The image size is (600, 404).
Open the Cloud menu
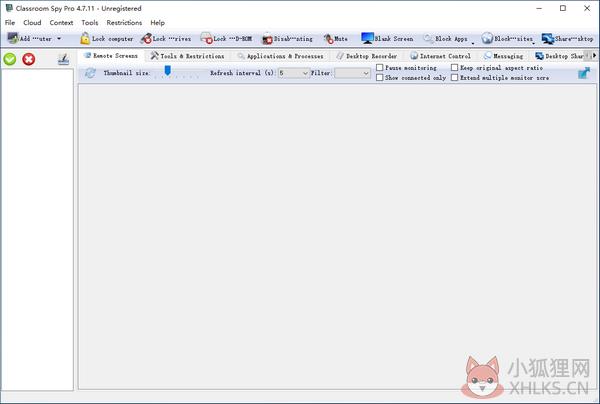tap(32, 23)
